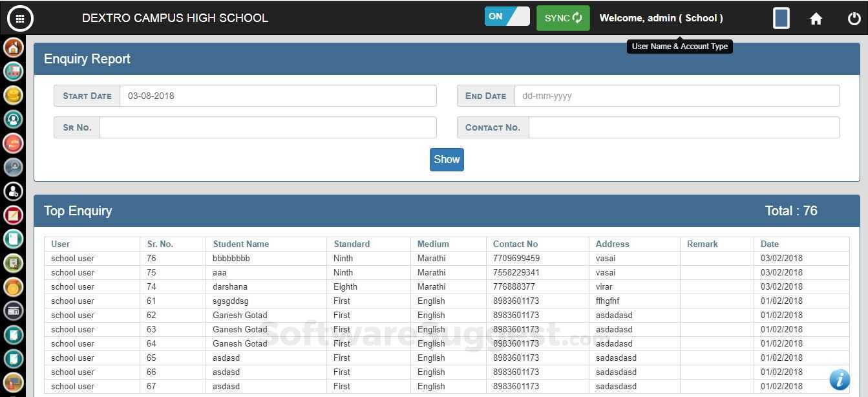The image size is (868, 397).
Task: Open the red notepad edit icon in sidebar
Action: click(13, 215)
